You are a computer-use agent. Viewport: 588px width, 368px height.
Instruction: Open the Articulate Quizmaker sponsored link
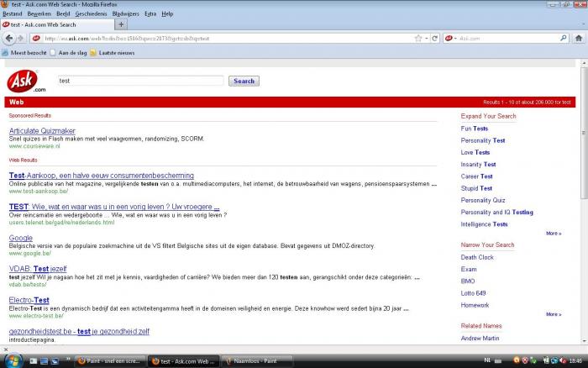click(42, 131)
